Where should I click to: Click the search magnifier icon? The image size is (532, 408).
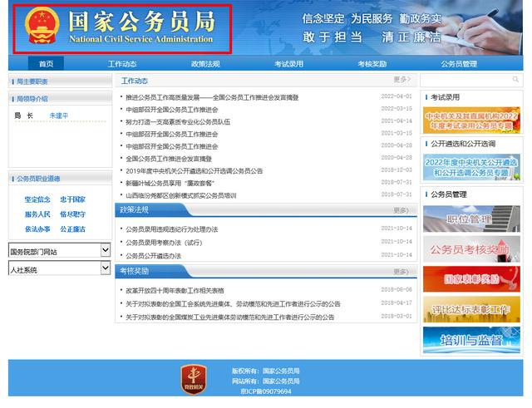(515, 80)
